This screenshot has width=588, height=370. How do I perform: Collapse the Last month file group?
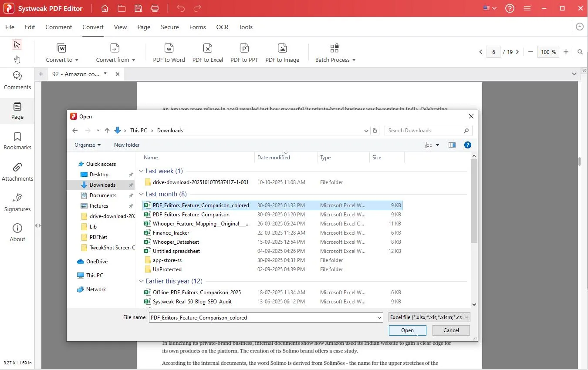click(x=141, y=195)
